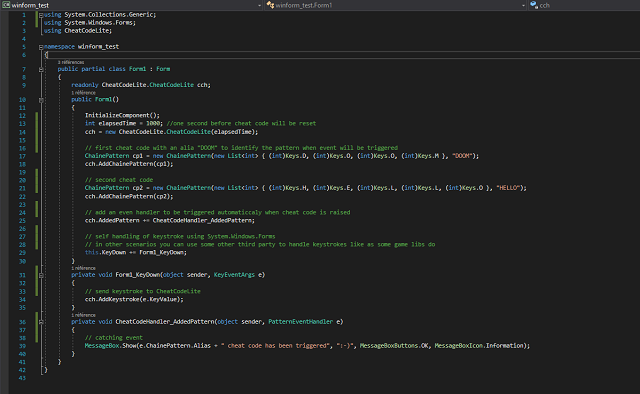Click the InitializeComponent() call

click(x=122, y=116)
